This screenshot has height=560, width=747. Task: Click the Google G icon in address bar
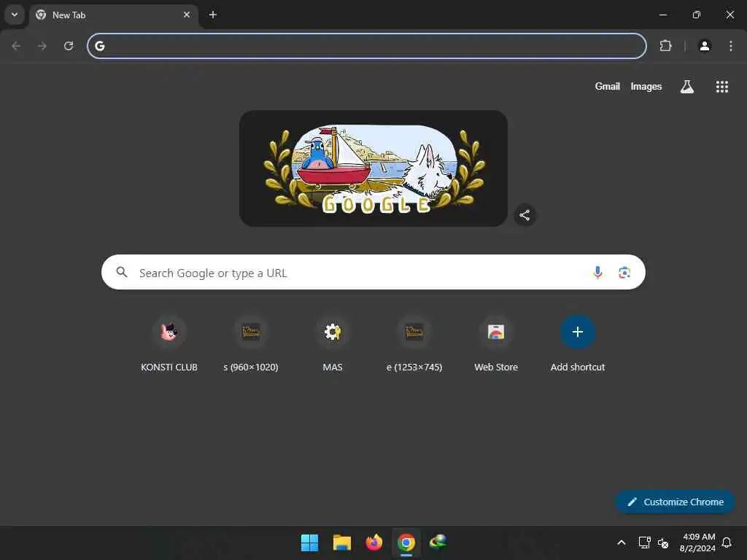click(99, 46)
